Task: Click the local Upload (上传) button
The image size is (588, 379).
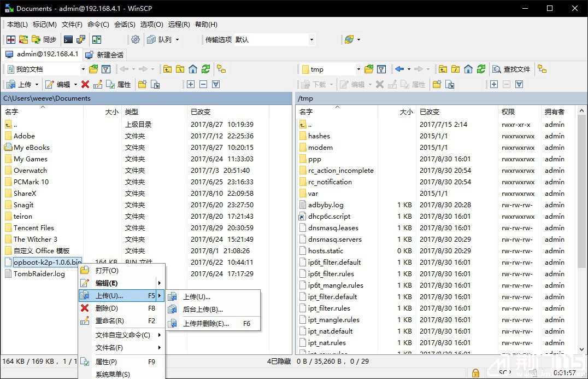Action: pos(20,84)
